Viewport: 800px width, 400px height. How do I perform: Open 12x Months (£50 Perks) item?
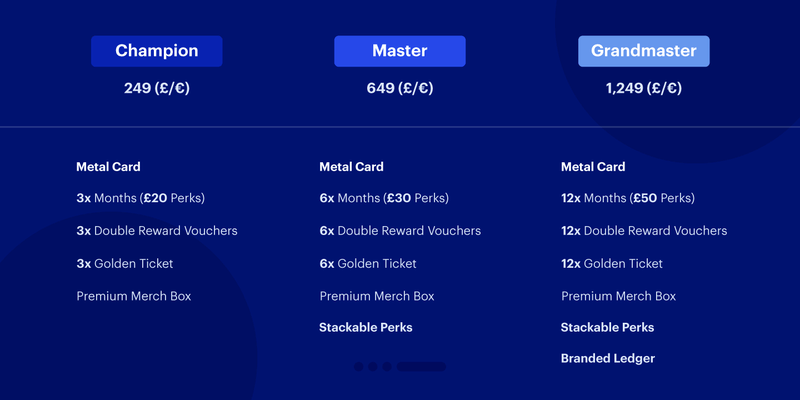630,199
